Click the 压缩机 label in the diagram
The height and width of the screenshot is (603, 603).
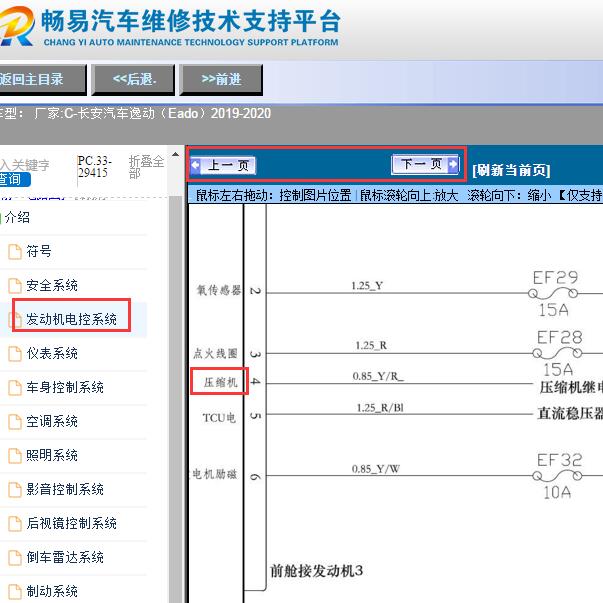click(x=220, y=382)
